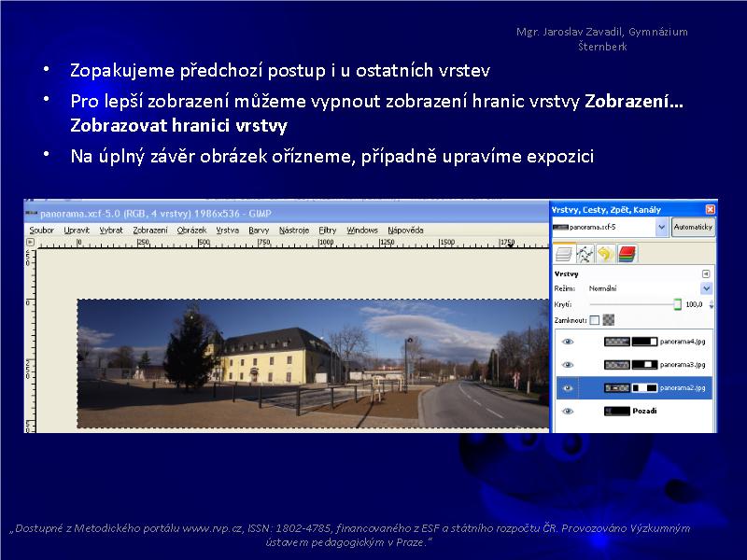This screenshot has height=560, width=747.
Task: Open the paths tab icon in the dock
Action: (585, 254)
